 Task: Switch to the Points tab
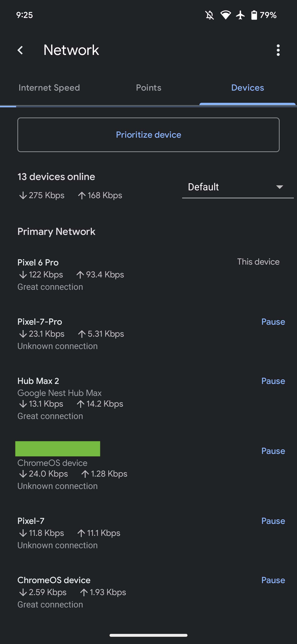pos(149,88)
